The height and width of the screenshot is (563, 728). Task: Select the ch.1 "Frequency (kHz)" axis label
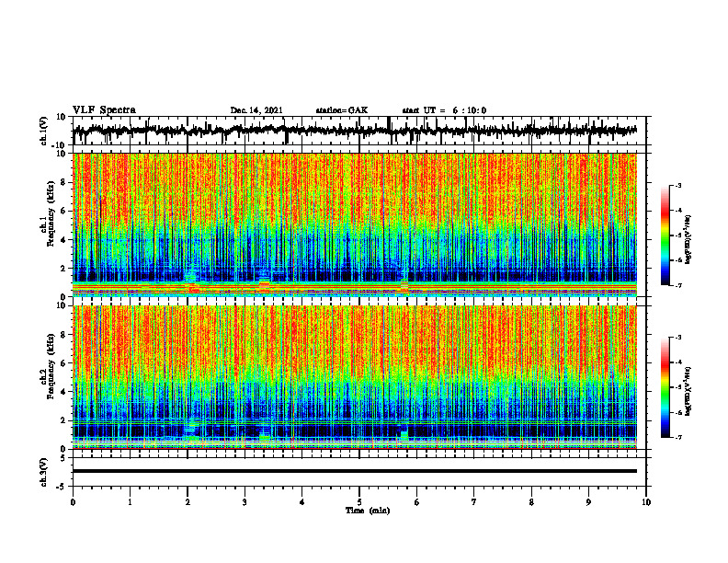[x=51, y=214]
